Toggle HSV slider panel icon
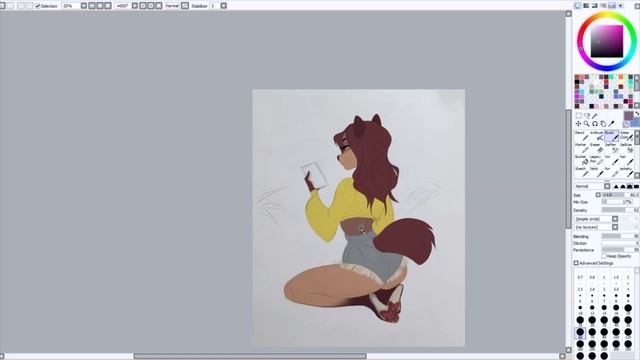The image size is (640, 360). (x=595, y=6)
